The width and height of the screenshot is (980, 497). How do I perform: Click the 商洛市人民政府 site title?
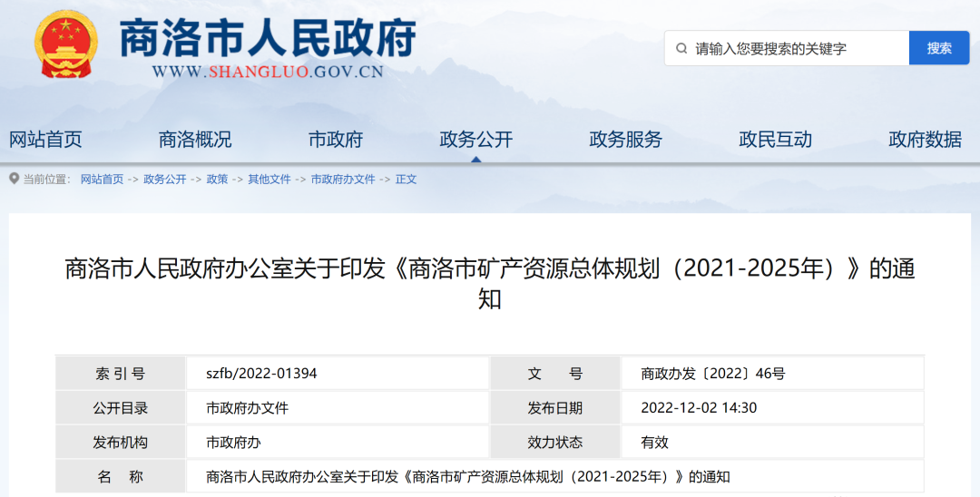[x=268, y=36]
